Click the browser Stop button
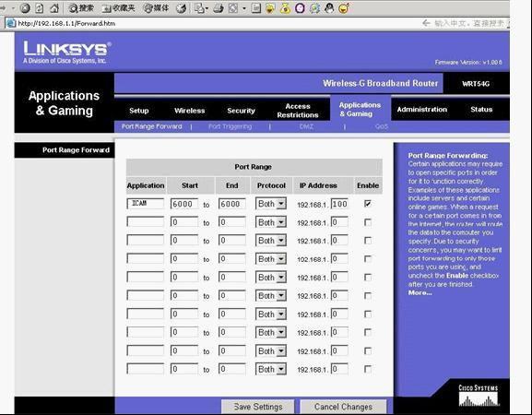 [25, 7]
